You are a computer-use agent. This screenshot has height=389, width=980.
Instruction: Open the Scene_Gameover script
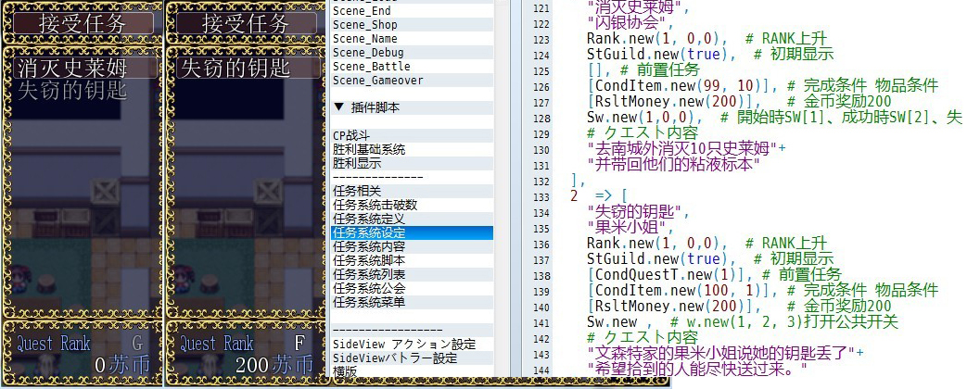click(412, 81)
